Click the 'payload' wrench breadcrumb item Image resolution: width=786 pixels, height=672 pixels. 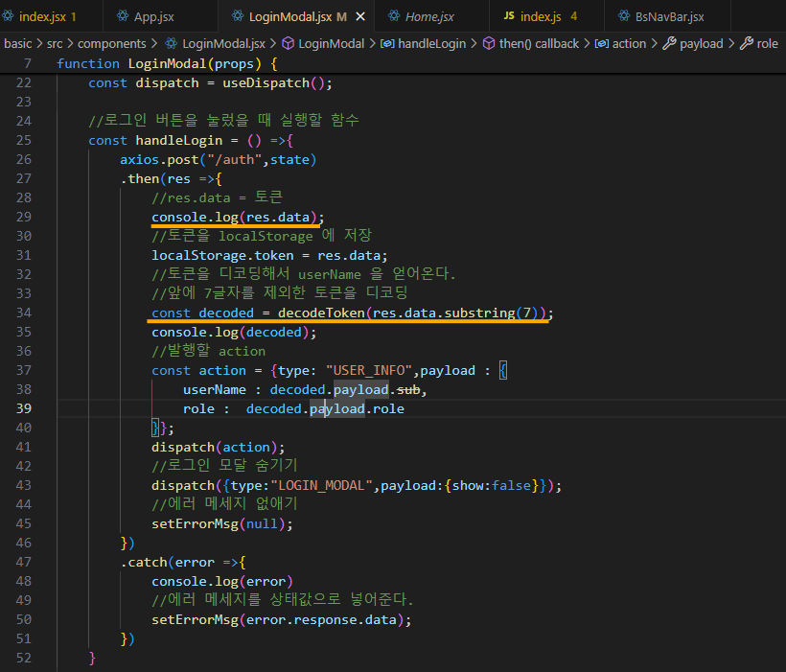693,44
